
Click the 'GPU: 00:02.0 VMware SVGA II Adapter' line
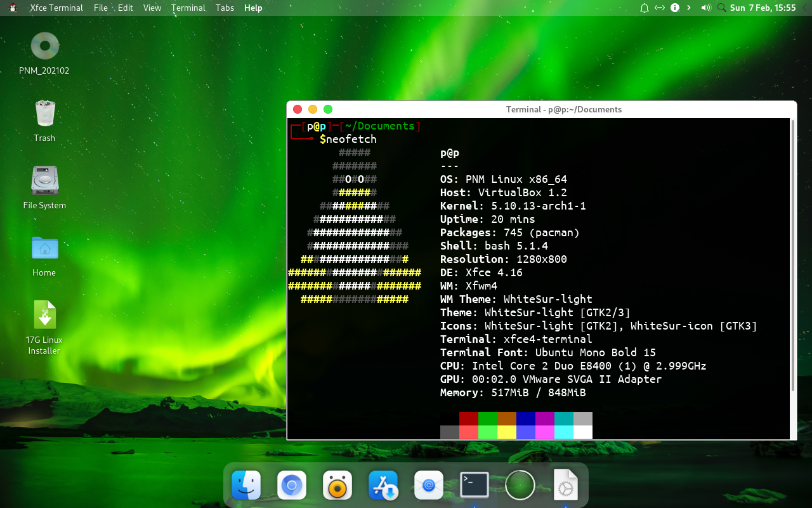551,379
